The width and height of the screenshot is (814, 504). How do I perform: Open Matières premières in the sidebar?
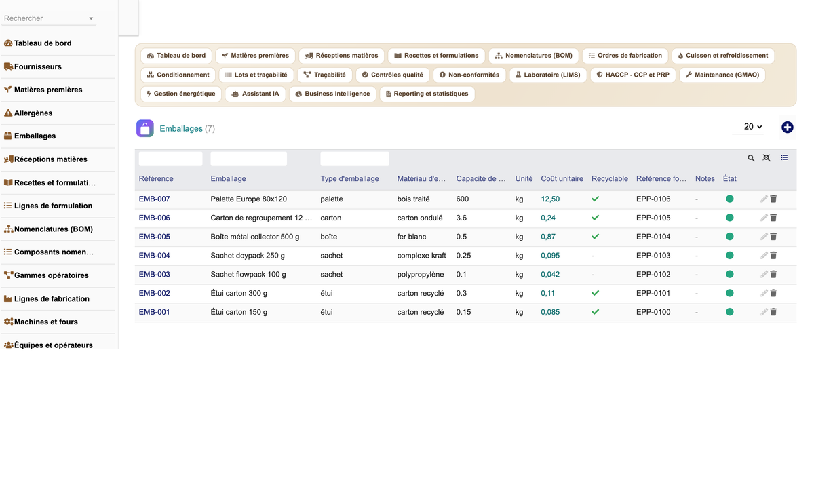43,90
